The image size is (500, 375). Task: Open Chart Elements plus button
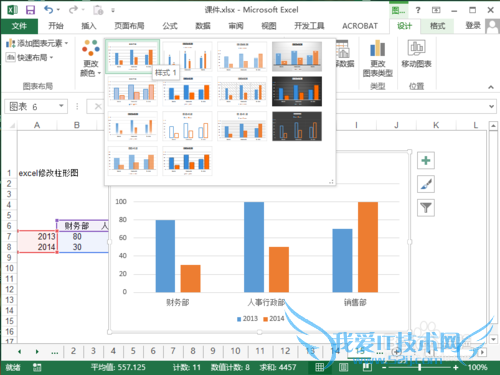coord(426,161)
